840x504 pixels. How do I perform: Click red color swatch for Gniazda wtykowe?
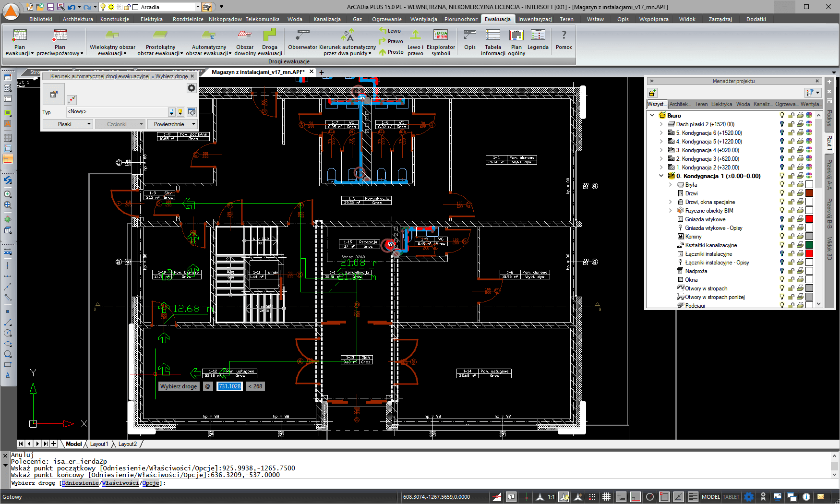point(809,219)
